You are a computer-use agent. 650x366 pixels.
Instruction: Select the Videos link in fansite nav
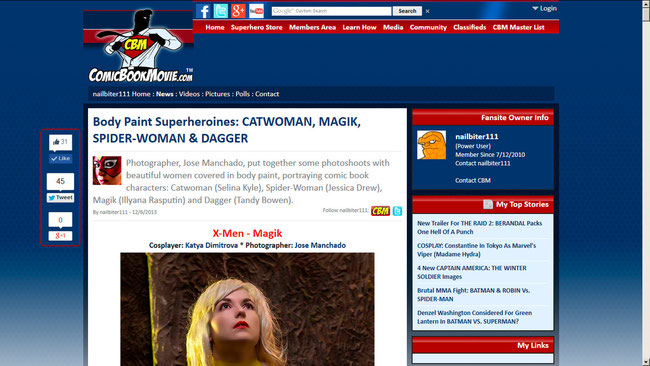(x=189, y=94)
